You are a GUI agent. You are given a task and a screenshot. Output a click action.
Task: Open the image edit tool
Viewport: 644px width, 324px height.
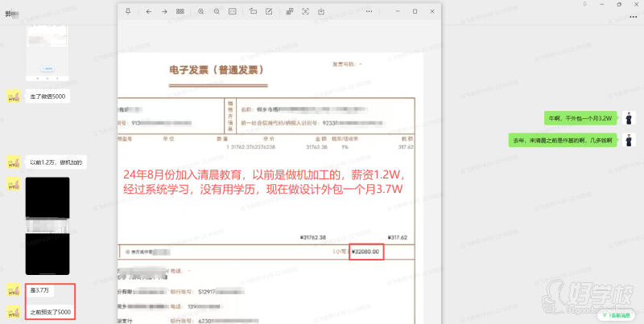269,11
